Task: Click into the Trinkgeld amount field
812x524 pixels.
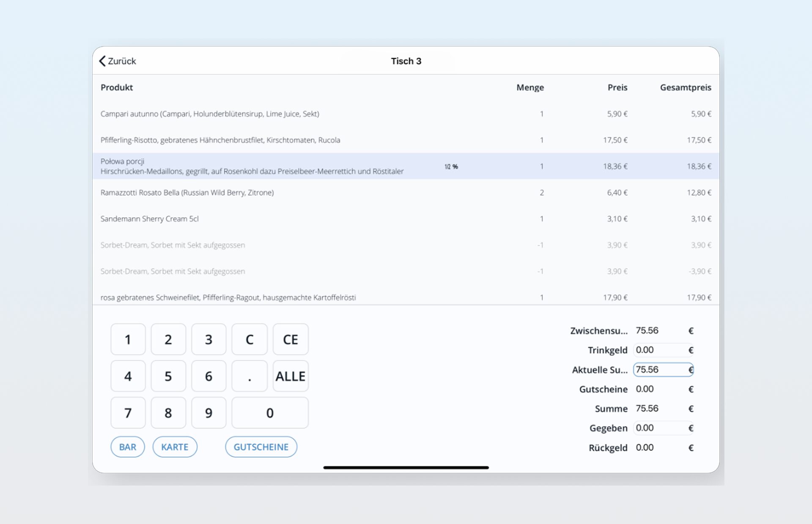Action: click(x=662, y=350)
